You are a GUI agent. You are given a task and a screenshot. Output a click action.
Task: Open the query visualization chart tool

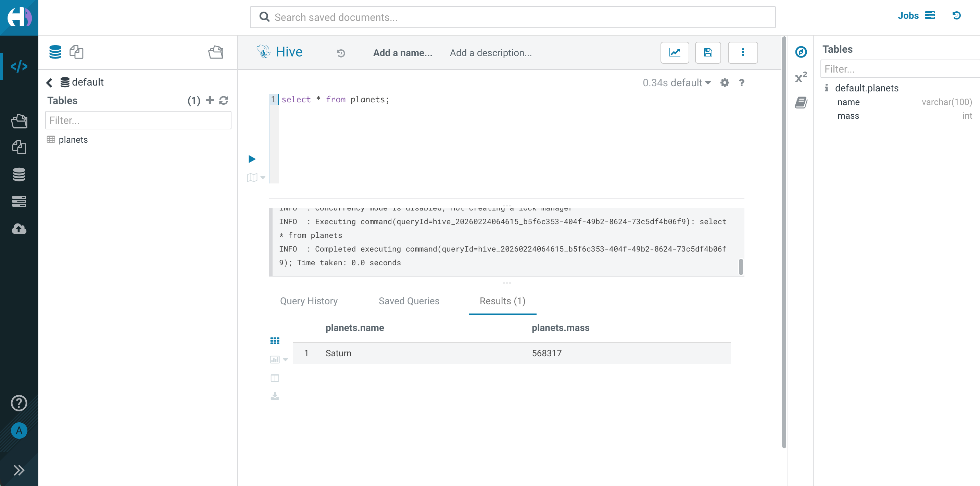[x=675, y=52]
